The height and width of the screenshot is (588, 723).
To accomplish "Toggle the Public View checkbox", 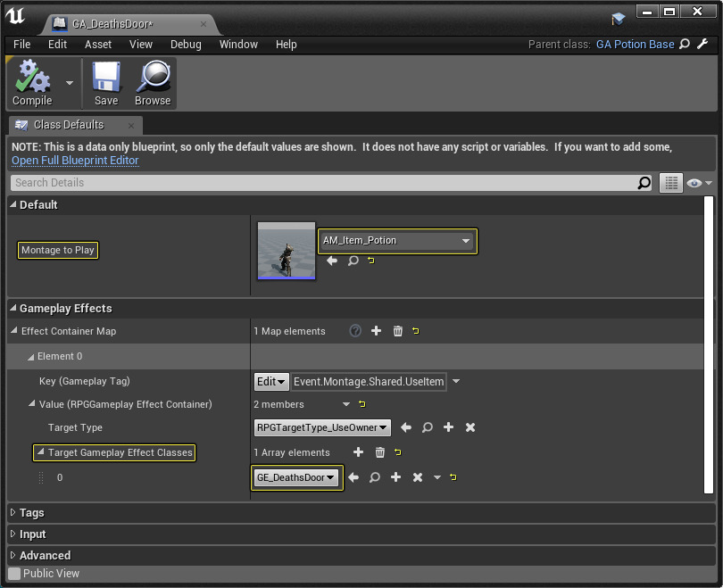I will pos(13,574).
